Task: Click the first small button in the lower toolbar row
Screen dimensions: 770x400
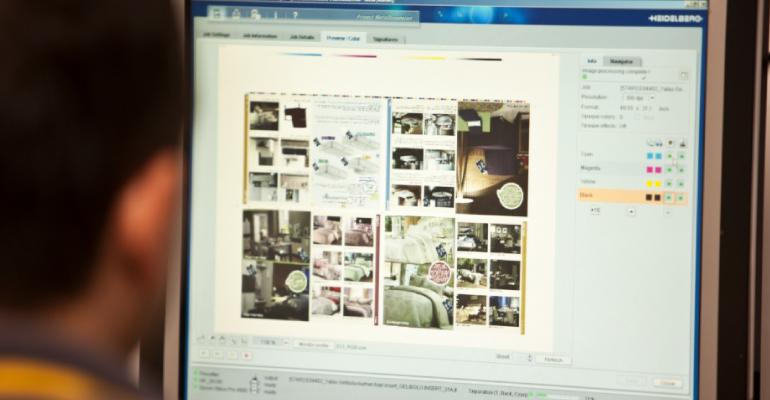Action: click(204, 353)
